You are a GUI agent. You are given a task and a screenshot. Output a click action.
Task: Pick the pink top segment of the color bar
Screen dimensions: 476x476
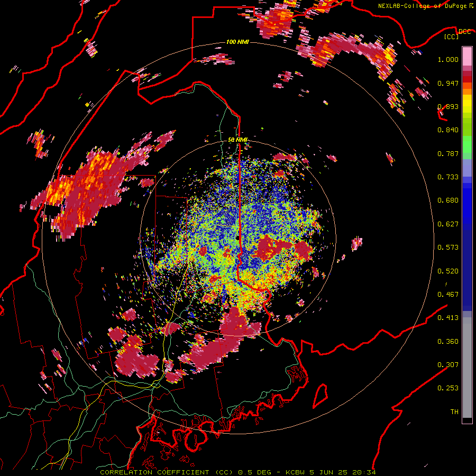467,56
